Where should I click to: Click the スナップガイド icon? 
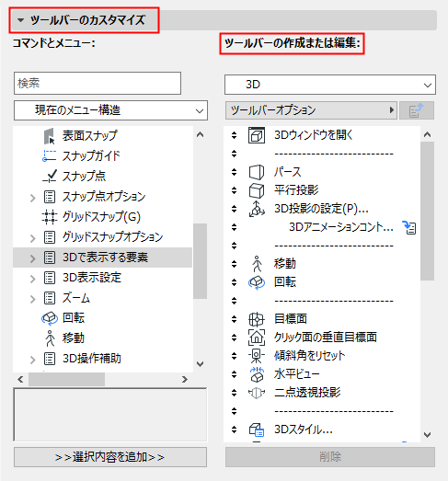click(49, 155)
